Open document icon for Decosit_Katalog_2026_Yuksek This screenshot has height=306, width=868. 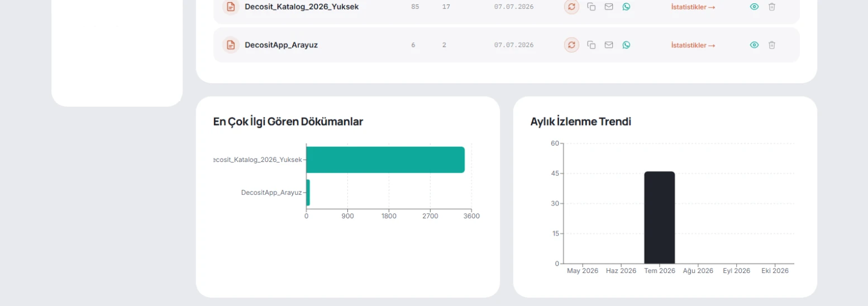(231, 7)
